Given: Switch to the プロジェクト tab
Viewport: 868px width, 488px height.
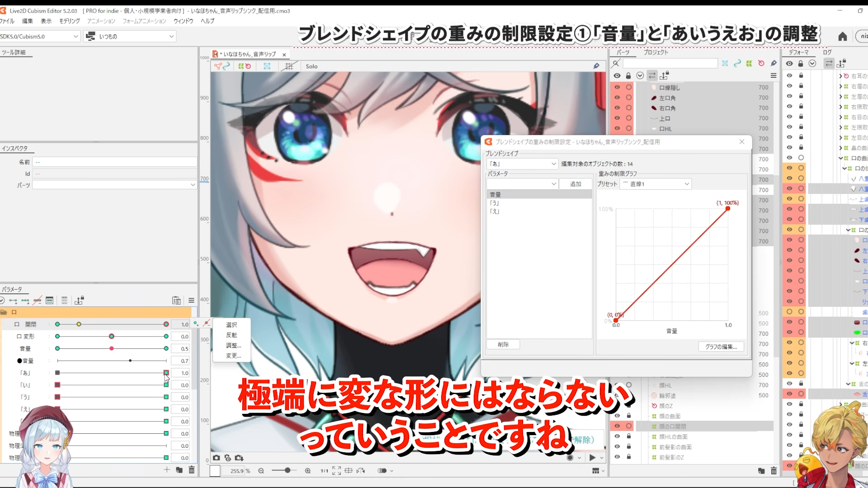Looking at the screenshot, I should [655, 52].
